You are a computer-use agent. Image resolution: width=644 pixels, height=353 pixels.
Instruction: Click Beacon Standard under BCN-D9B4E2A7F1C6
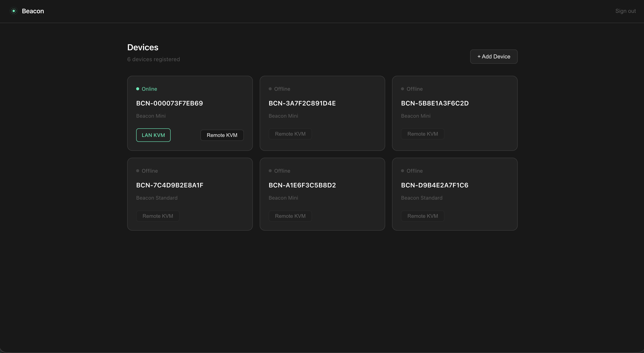(x=422, y=198)
